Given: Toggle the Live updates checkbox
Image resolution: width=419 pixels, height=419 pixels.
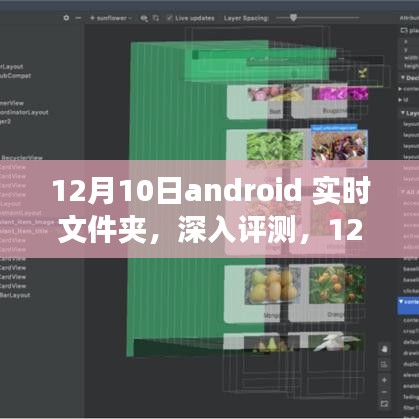Looking at the screenshot, I should coord(169,18).
